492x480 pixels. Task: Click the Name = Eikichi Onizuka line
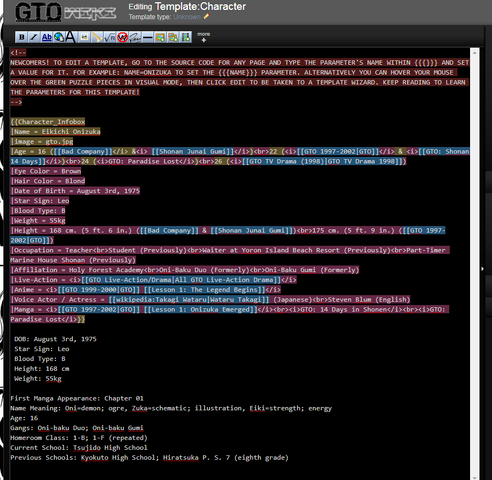55,132
